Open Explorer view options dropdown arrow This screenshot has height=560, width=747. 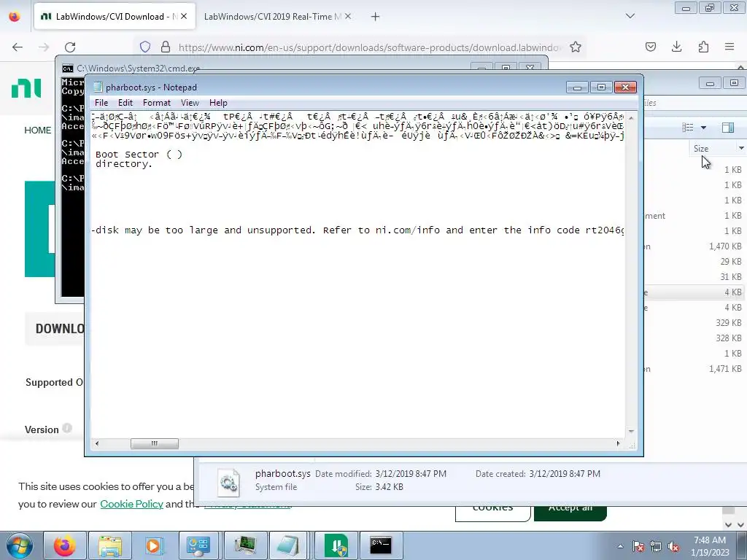pyautogui.click(x=703, y=127)
